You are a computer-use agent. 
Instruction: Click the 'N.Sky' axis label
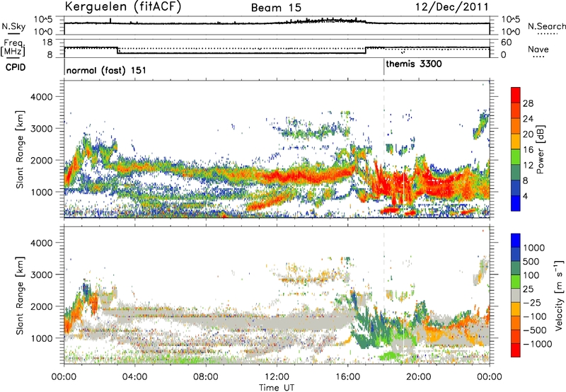(x=13, y=26)
